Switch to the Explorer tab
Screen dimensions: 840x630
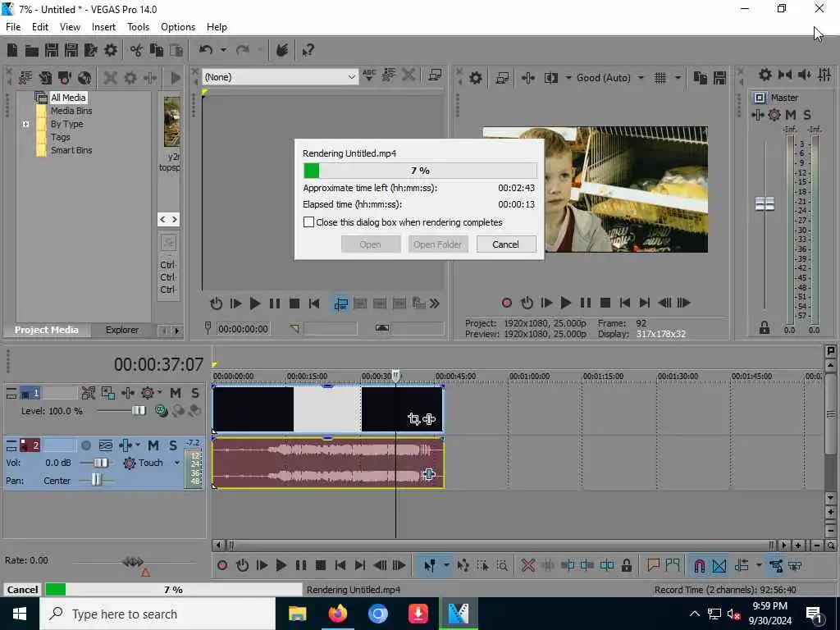[122, 330]
